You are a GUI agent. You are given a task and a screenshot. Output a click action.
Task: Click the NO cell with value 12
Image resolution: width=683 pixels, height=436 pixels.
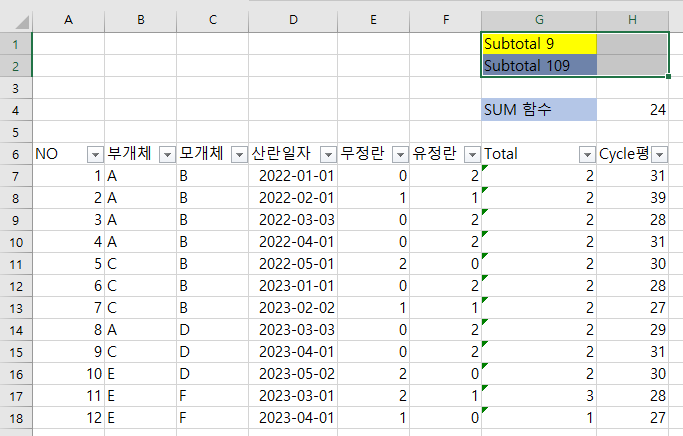coord(68,418)
